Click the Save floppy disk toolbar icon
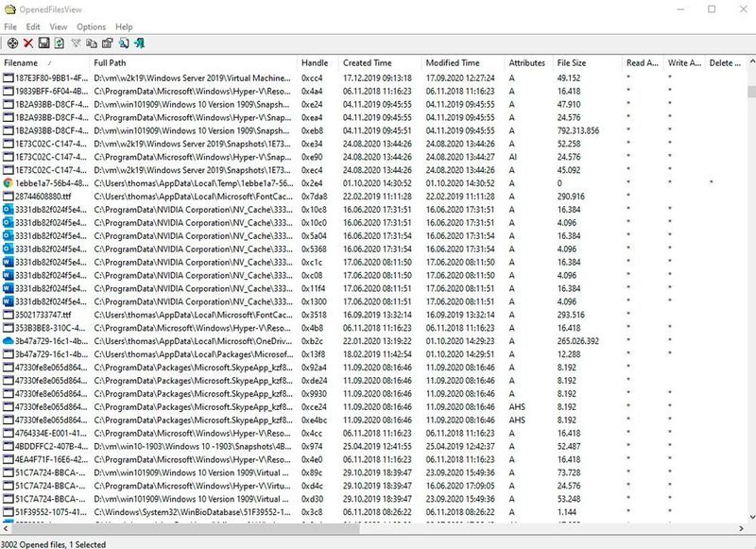This screenshot has height=549, width=756. tap(43, 43)
